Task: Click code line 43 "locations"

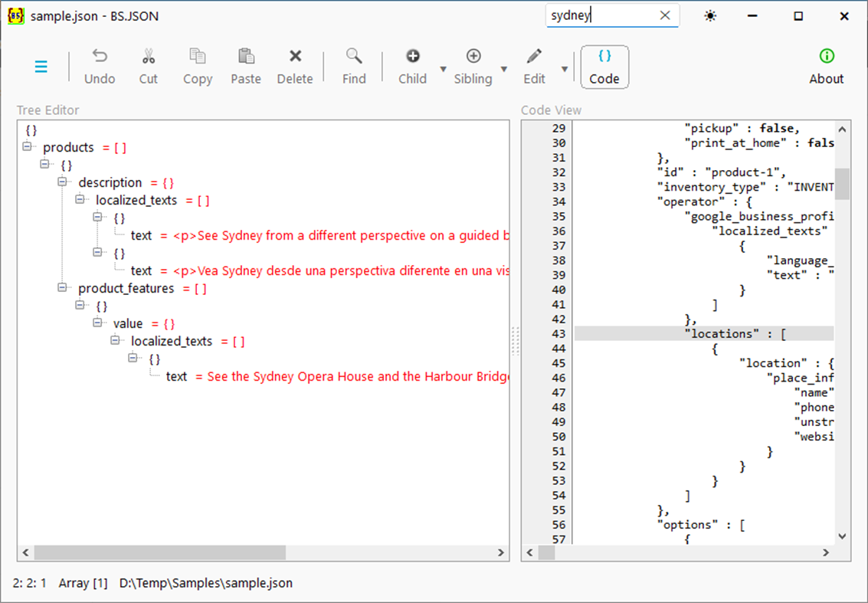Action: pyautogui.click(x=703, y=334)
